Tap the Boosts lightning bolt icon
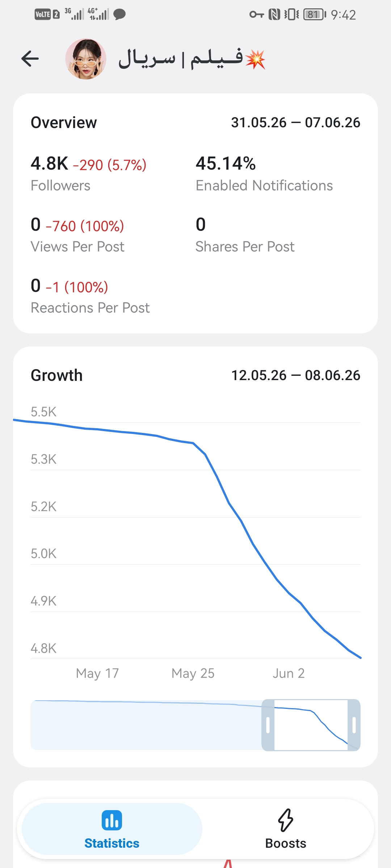 click(286, 820)
